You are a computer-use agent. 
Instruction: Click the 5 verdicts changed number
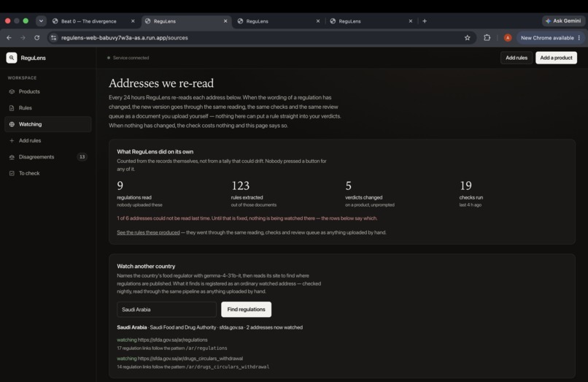point(349,186)
